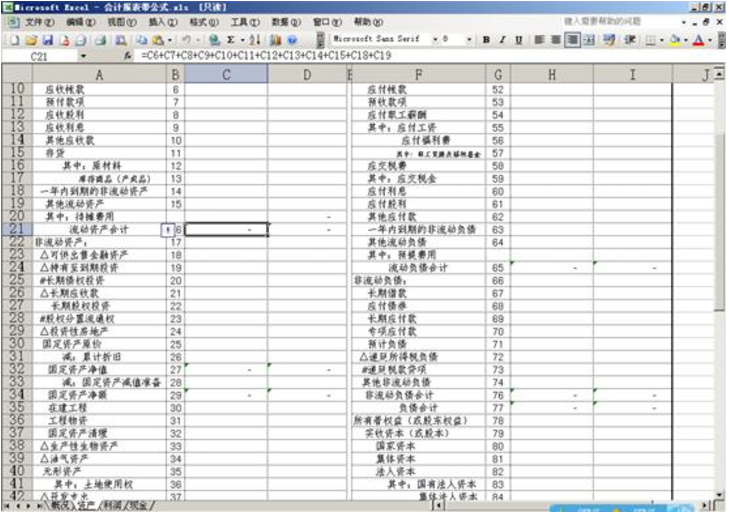Select row 21 header
Viewport: 729px width, 512px height.
click(x=17, y=229)
